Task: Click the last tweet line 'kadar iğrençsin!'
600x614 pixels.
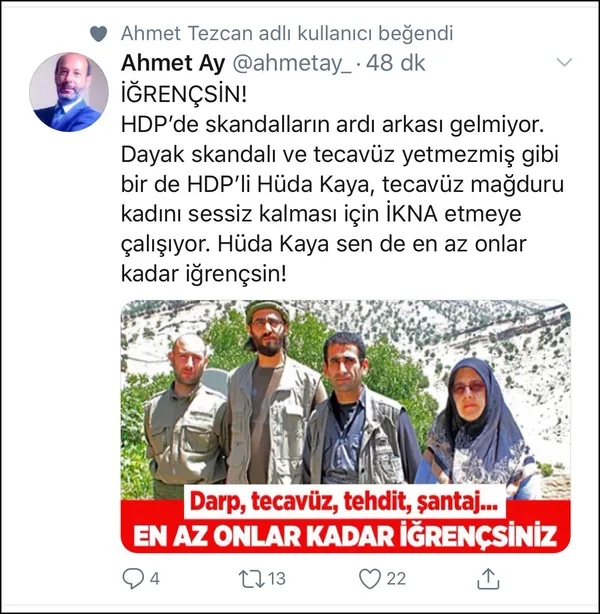Action: [x=204, y=274]
